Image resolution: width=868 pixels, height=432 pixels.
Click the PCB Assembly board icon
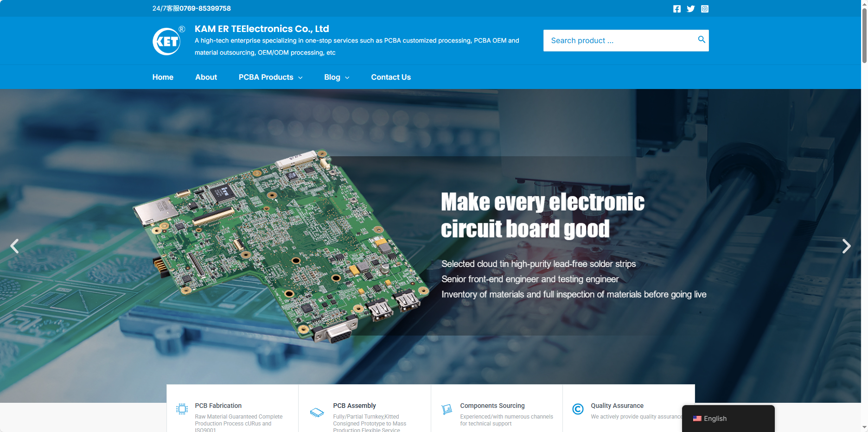coord(317,412)
